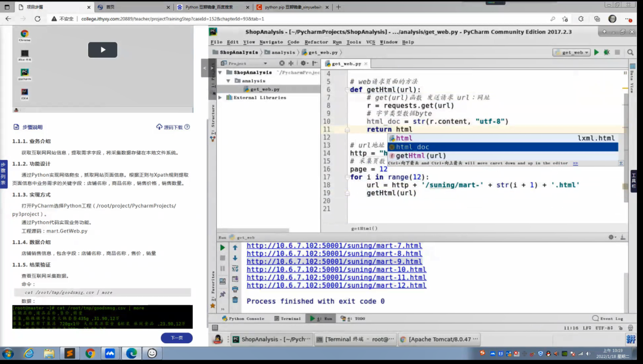
Task: Select the html_doc autocomplete suggestion
Action: (x=502, y=147)
